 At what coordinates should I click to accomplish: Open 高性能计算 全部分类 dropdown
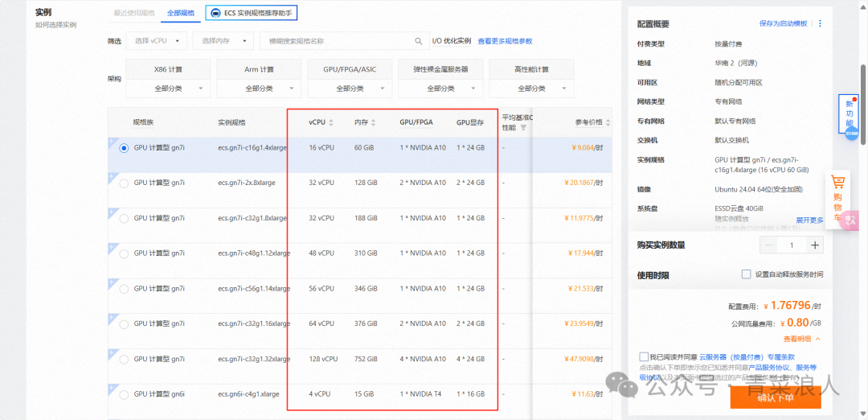531,89
